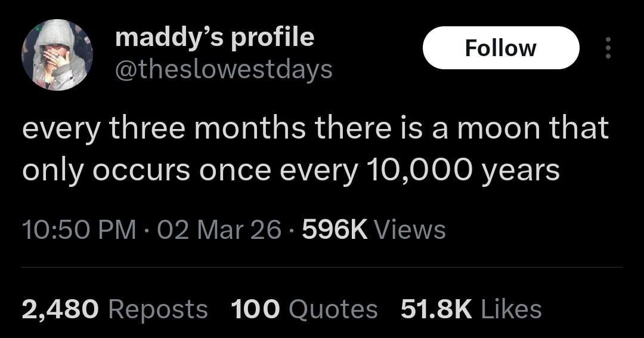
Task: Open the Likes label
Action: pos(510,309)
